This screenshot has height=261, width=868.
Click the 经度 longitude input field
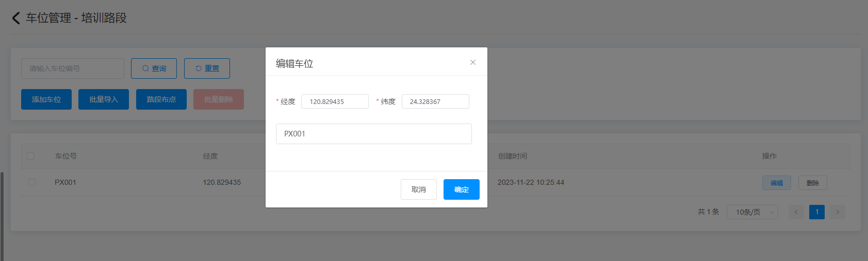click(335, 101)
